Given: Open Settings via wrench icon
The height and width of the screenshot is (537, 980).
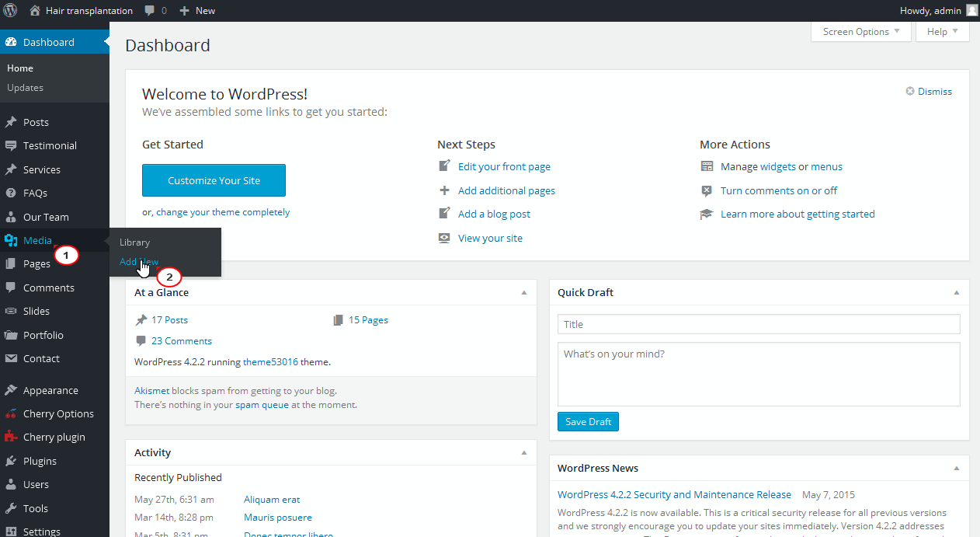Looking at the screenshot, I should click(x=12, y=530).
